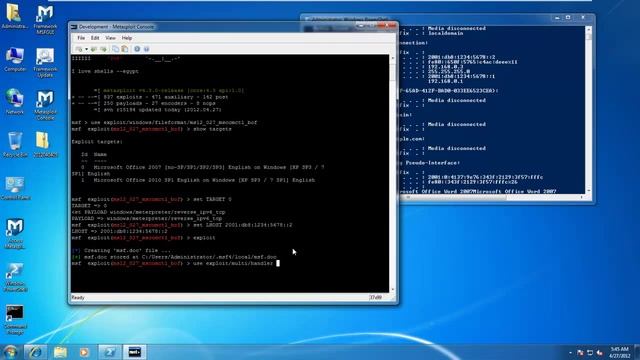Open the yellow folder next to Recycle Bin
The height and width of the screenshot is (360, 640).
(x=45, y=144)
